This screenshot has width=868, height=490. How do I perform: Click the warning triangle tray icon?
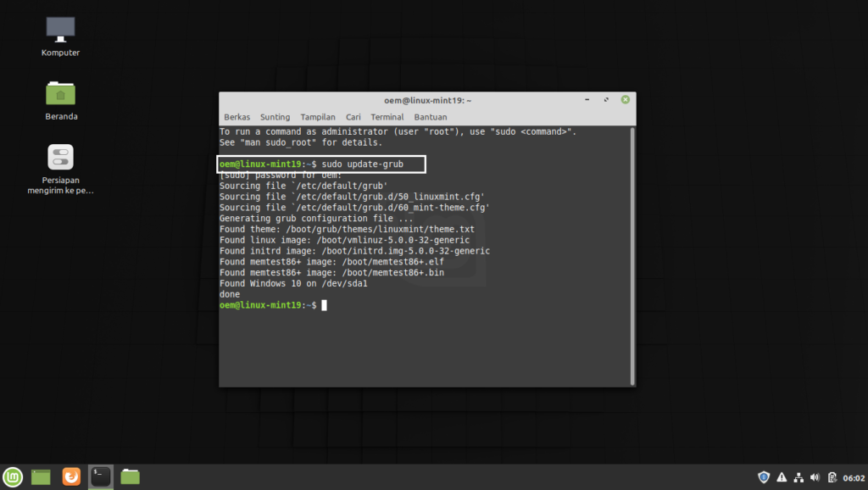tap(782, 477)
